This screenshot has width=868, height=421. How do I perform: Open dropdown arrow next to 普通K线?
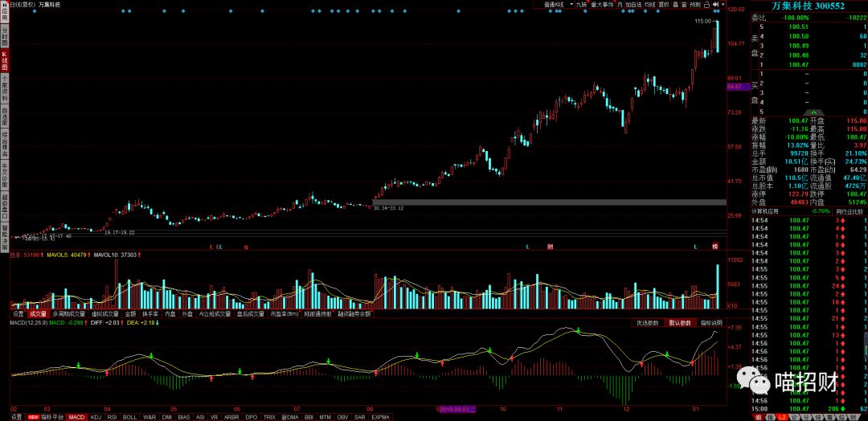(571, 5)
